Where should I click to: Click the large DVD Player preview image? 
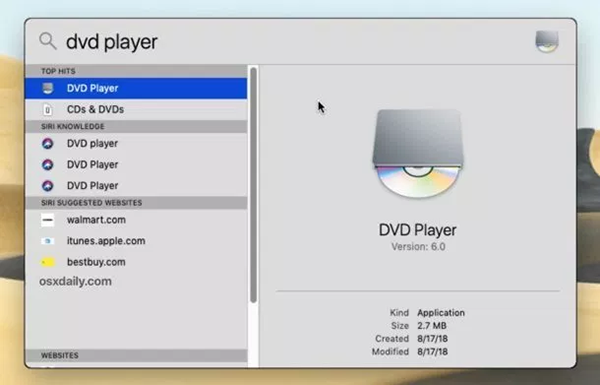pos(418,153)
